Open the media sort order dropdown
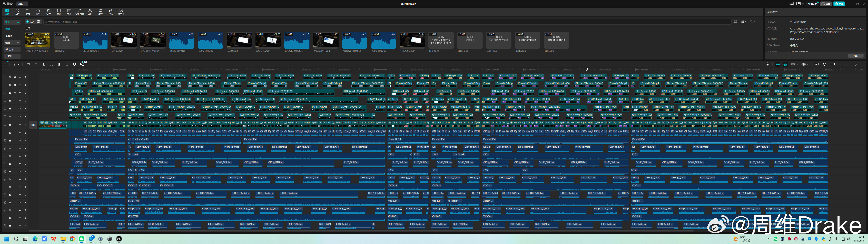This screenshot has width=868, height=244. (744, 22)
